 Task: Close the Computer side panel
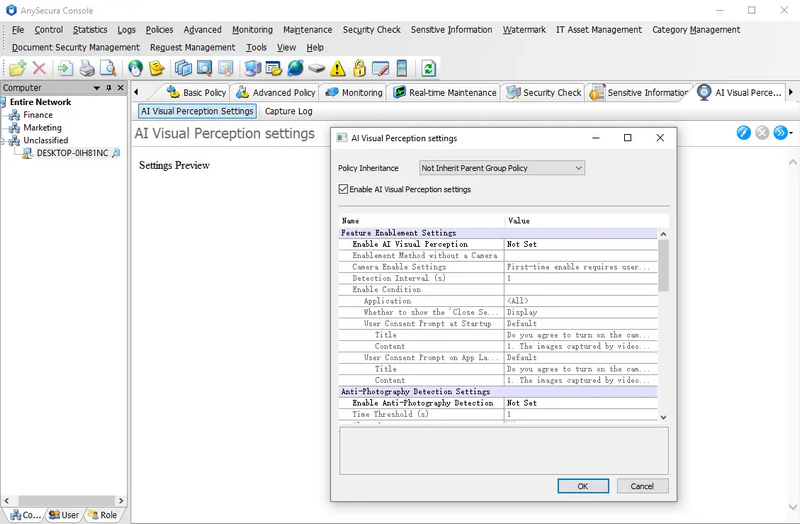click(x=120, y=88)
